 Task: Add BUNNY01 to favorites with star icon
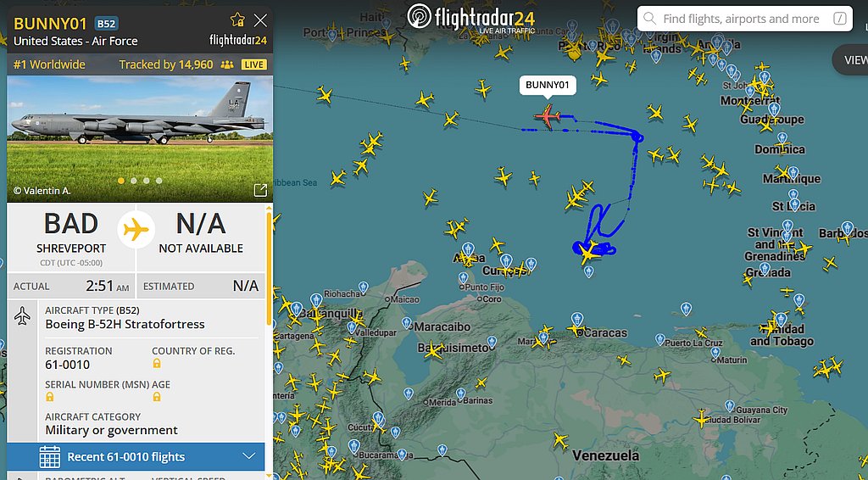pyautogui.click(x=237, y=20)
